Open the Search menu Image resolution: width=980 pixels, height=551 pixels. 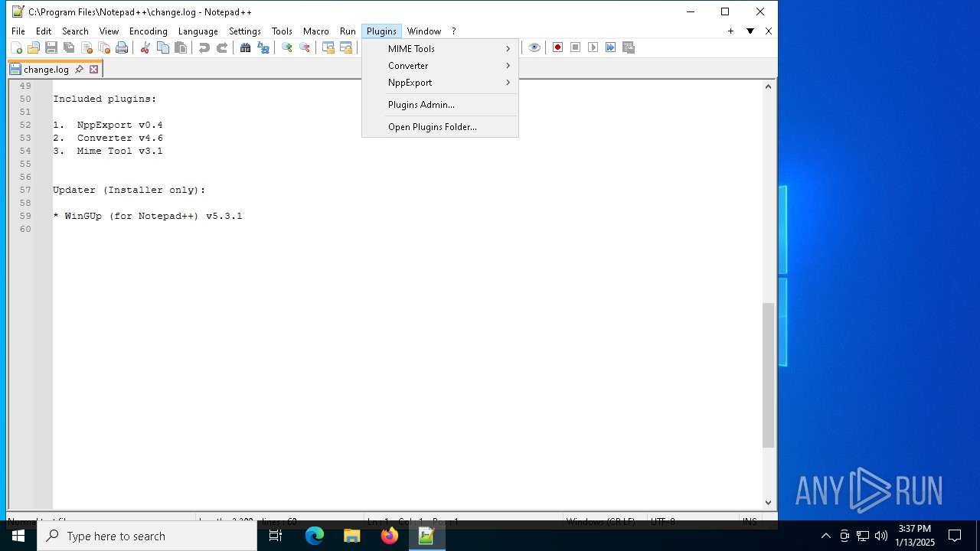click(x=75, y=31)
